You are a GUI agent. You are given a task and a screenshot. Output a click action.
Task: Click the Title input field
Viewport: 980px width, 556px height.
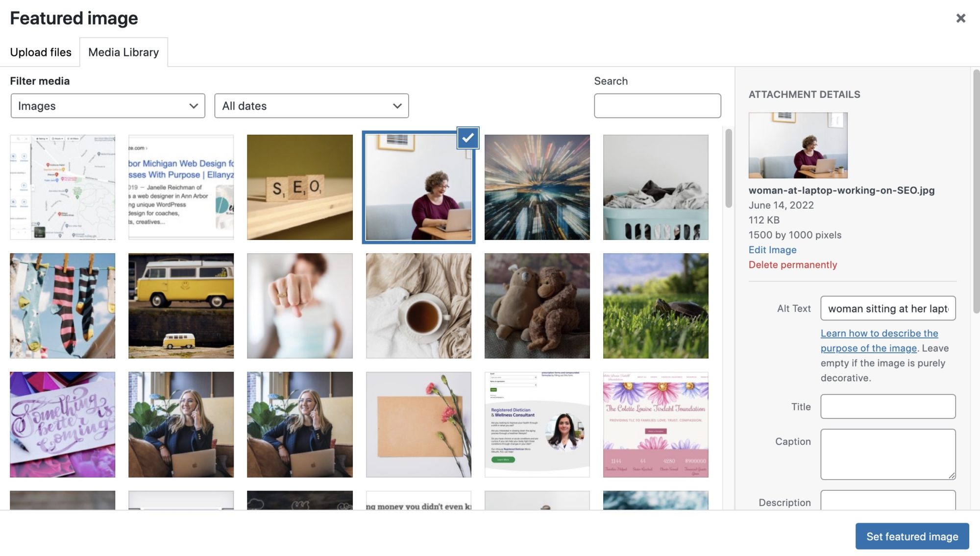tap(888, 406)
